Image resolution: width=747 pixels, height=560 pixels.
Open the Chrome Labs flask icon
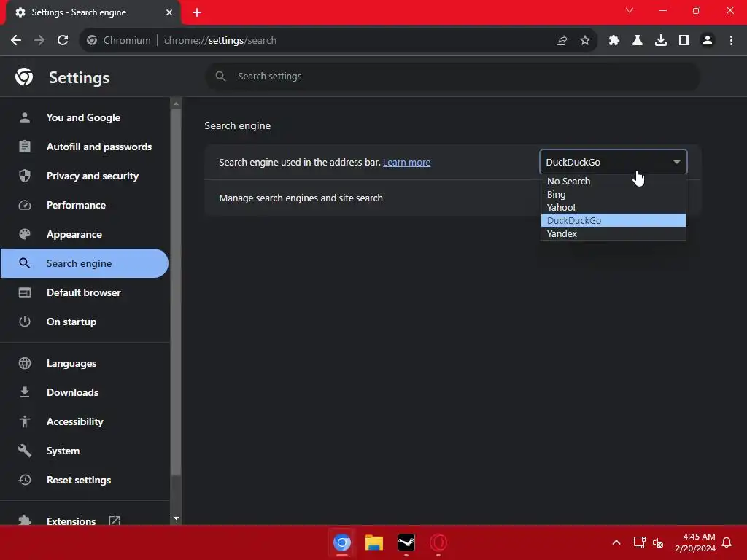638,41
